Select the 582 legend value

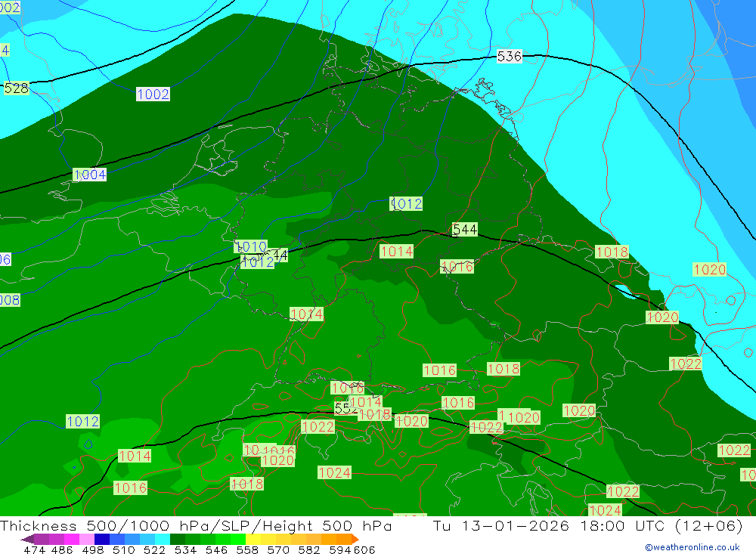(x=309, y=549)
